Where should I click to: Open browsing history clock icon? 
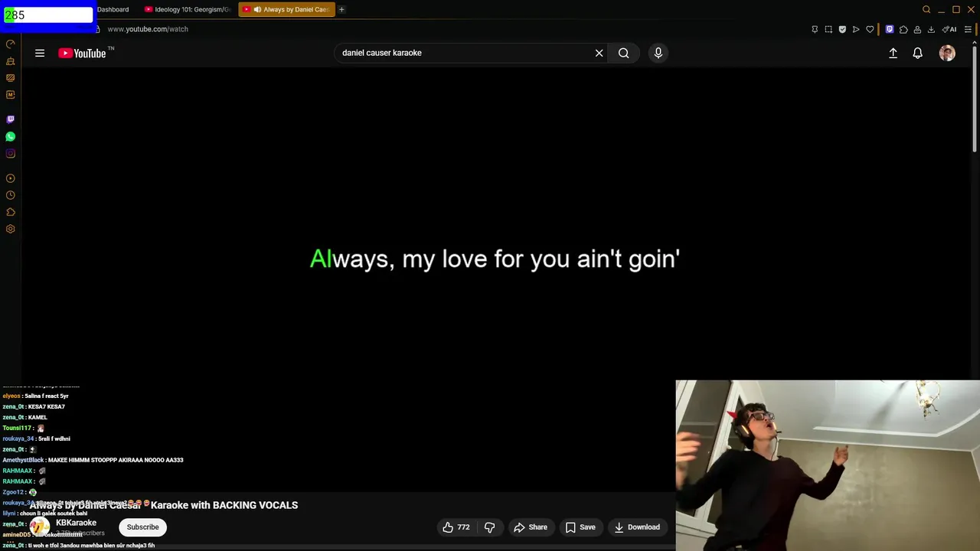pos(10,195)
